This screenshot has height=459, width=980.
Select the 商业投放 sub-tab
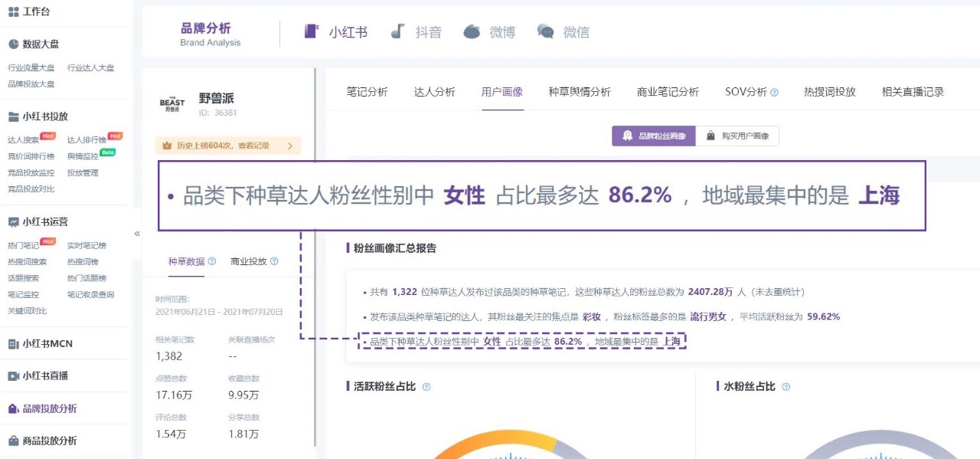tap(249, 261)
